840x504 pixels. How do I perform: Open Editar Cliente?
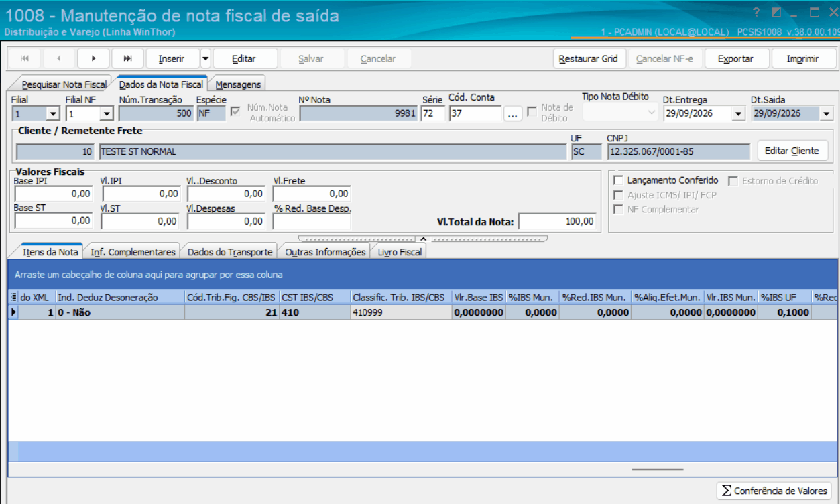[x=792, y=151]
